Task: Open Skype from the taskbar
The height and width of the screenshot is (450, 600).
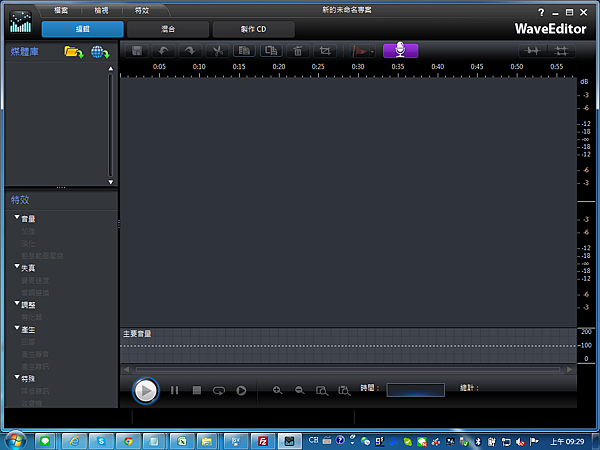Action: [x=101, y=442]
